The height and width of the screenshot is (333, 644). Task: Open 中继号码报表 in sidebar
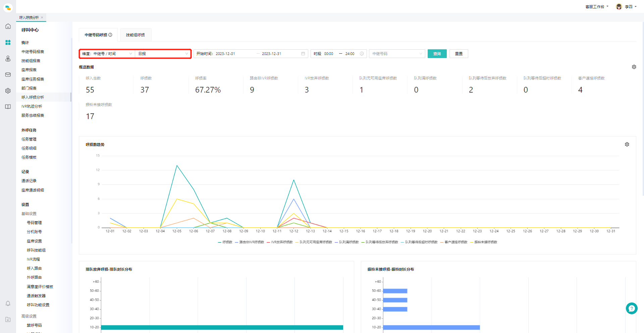pos(33,52)
